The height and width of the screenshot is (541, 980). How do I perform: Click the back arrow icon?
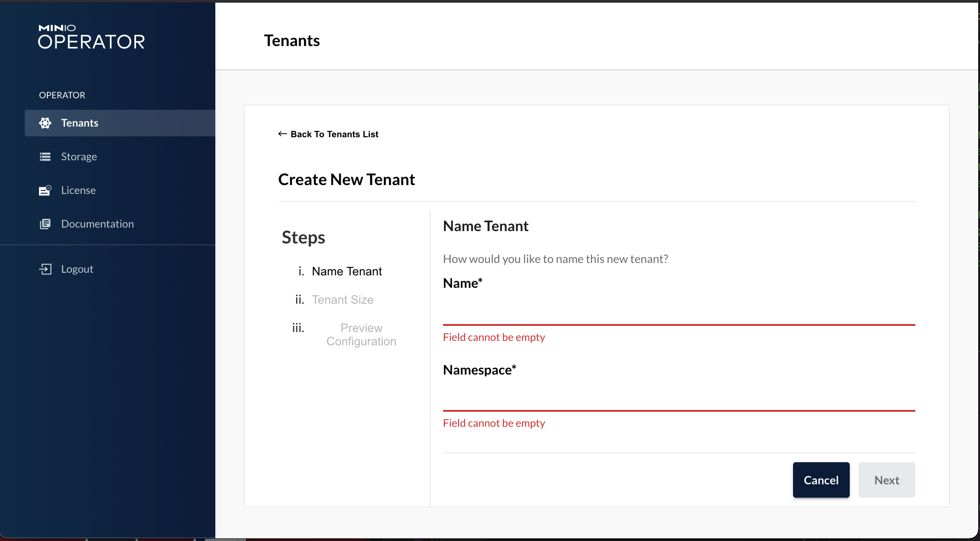point(283,134)
